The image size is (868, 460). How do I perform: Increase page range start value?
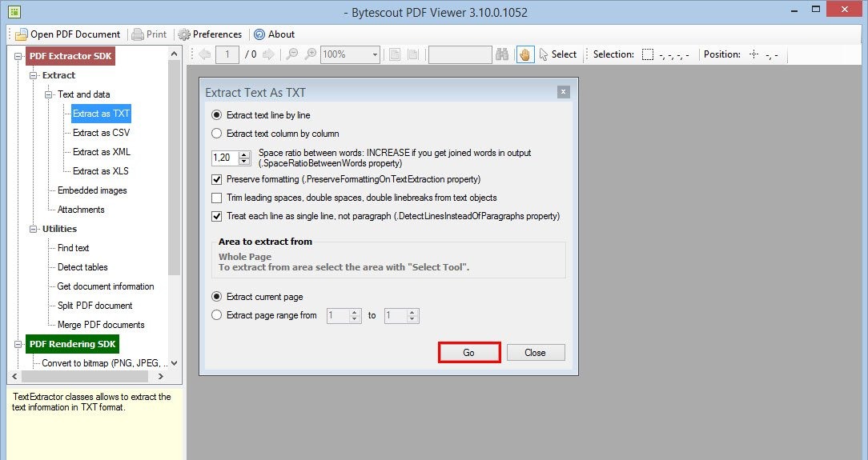355,312
